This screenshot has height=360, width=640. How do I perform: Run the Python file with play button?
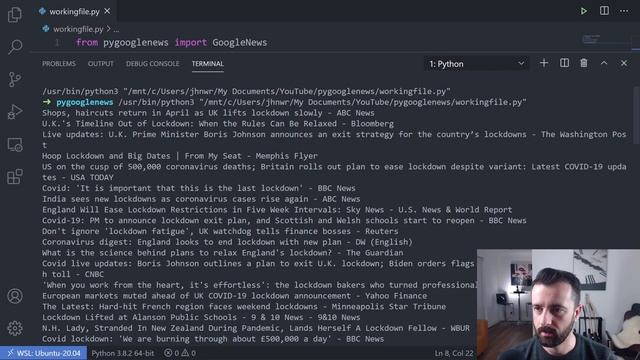(584, 11)
